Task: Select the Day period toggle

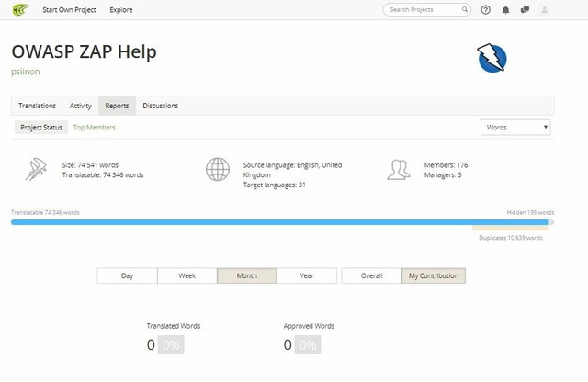Action: click(x=127, y=275)
